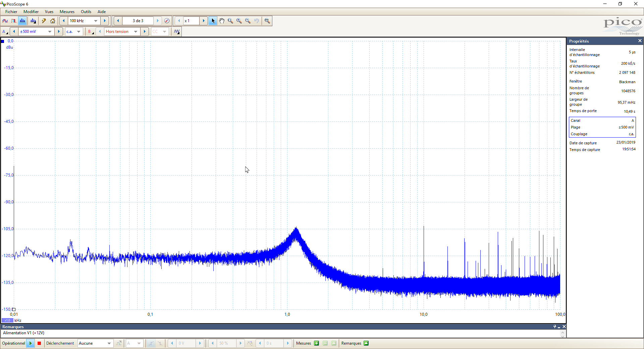Image resolution: width=644 pixels, height=349 pixels.
Task: Open channel A options button
Action: [5, 32]
